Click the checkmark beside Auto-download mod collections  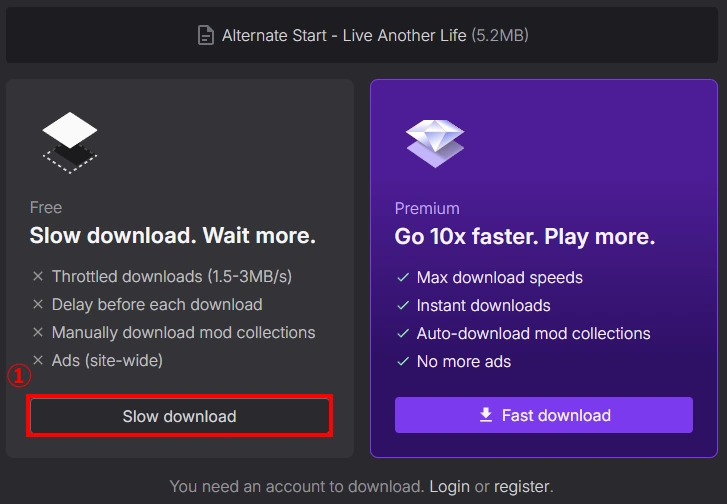(403, 333)
